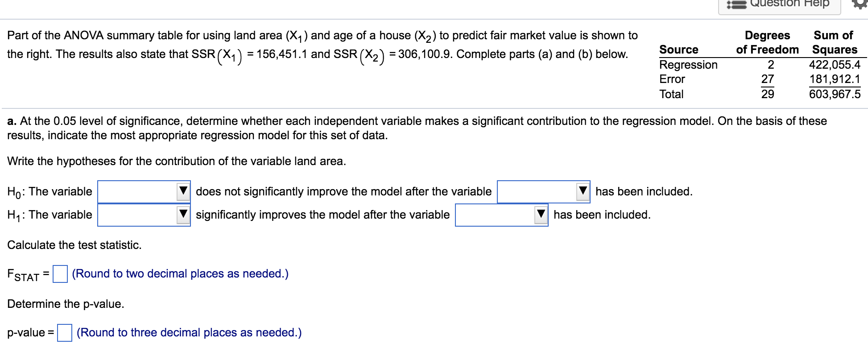Click the p-value answer input box

(x=65, y=332)
